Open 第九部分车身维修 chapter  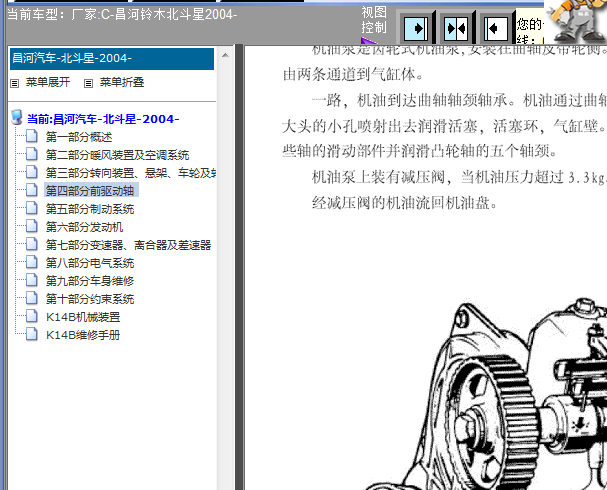click(x=90, y=281)
